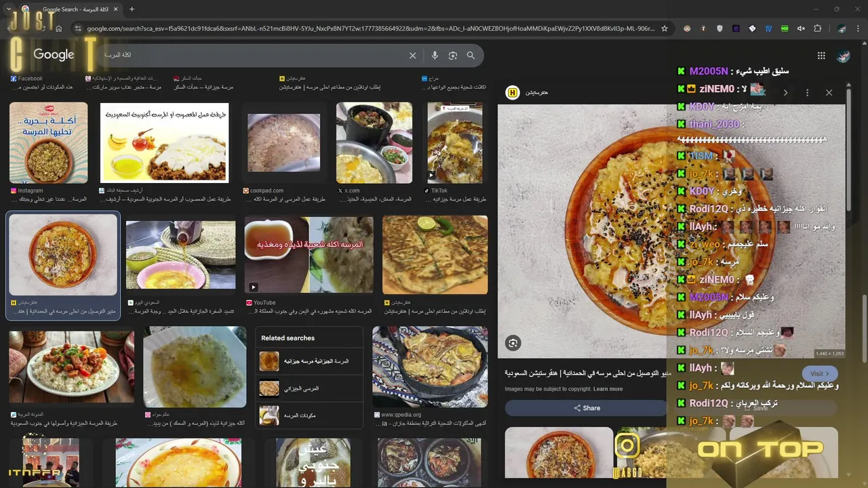Open the selected orange bowl thumbnail
The image size is (868, 488).
63,255
